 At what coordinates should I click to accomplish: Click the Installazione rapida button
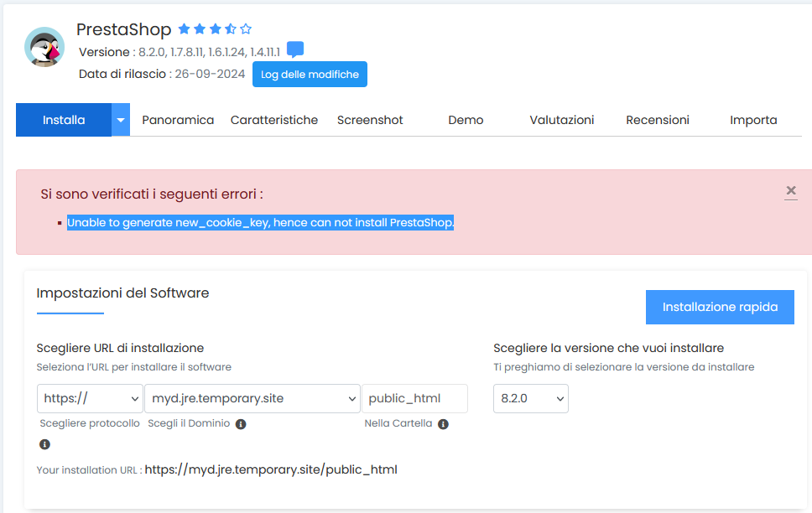click(x=720, y=307)
